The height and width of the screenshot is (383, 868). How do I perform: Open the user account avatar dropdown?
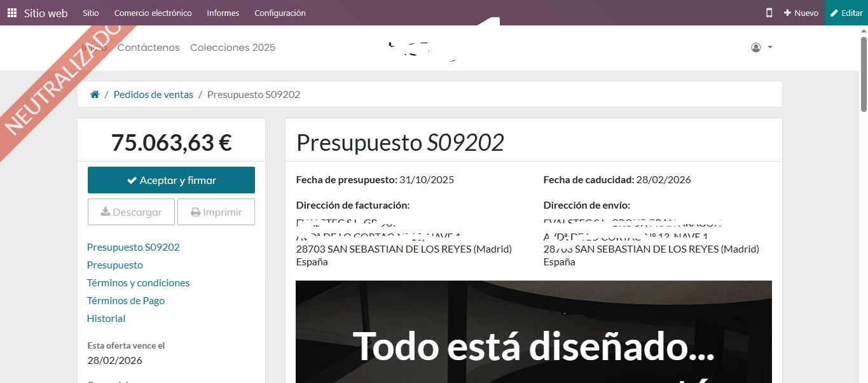pyautogui.click(x=761, y=48)
